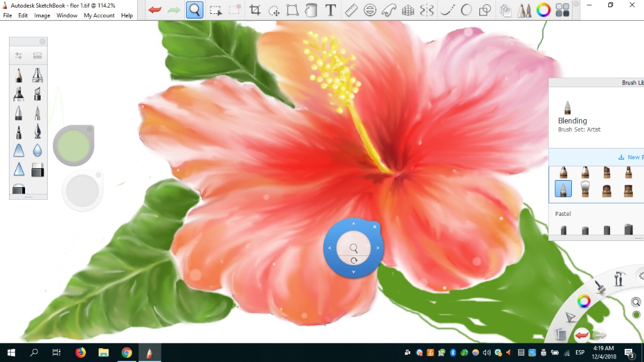The height and width of the screenshot is (362, 644).
Task: Open the Ruler tool
Action: [351, 10]
